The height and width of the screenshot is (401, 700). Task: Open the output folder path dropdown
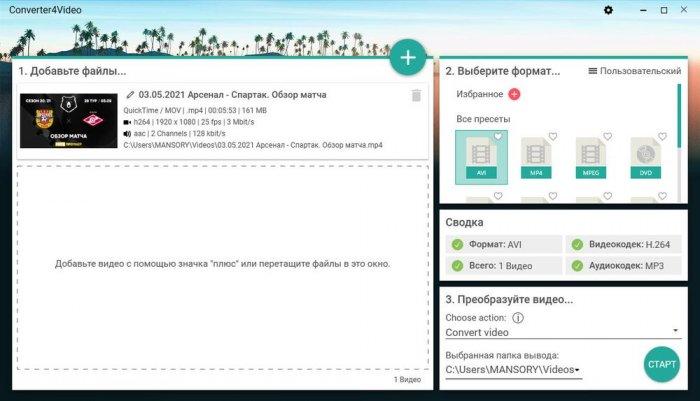[514, 370]
